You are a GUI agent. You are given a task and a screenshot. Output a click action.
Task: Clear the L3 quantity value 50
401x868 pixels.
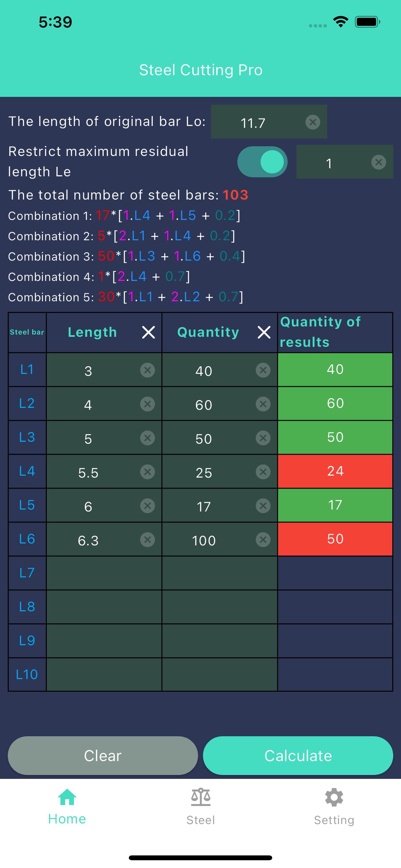pos(263,438)
